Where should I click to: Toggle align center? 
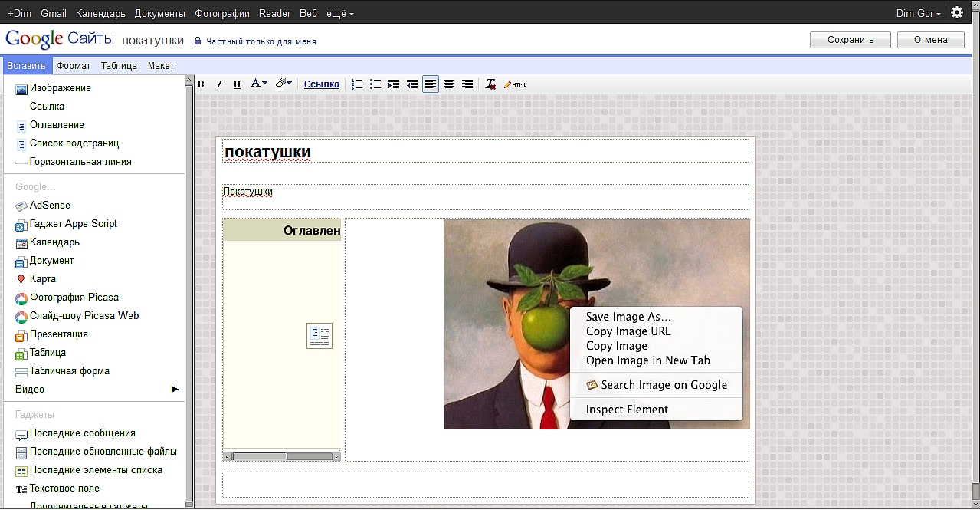449,84
